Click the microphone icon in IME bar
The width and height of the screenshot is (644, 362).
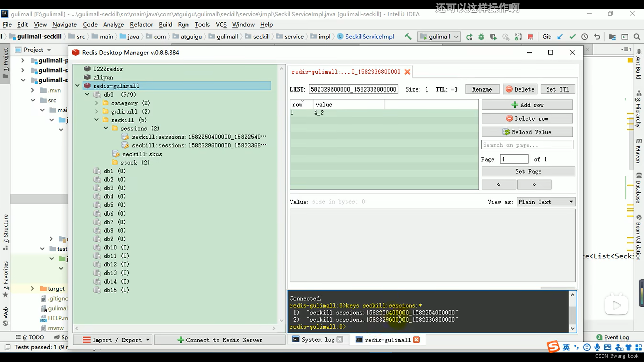click(597, 347)
